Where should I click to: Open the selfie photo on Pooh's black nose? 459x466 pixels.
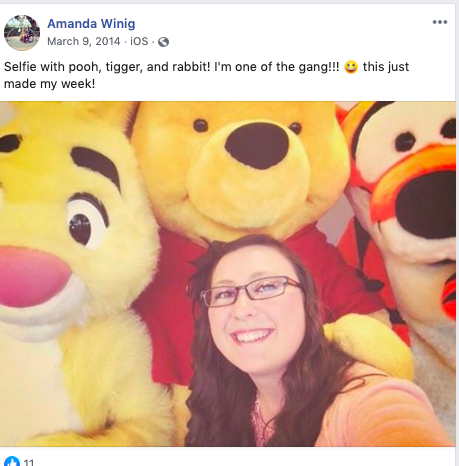(256, 145)
